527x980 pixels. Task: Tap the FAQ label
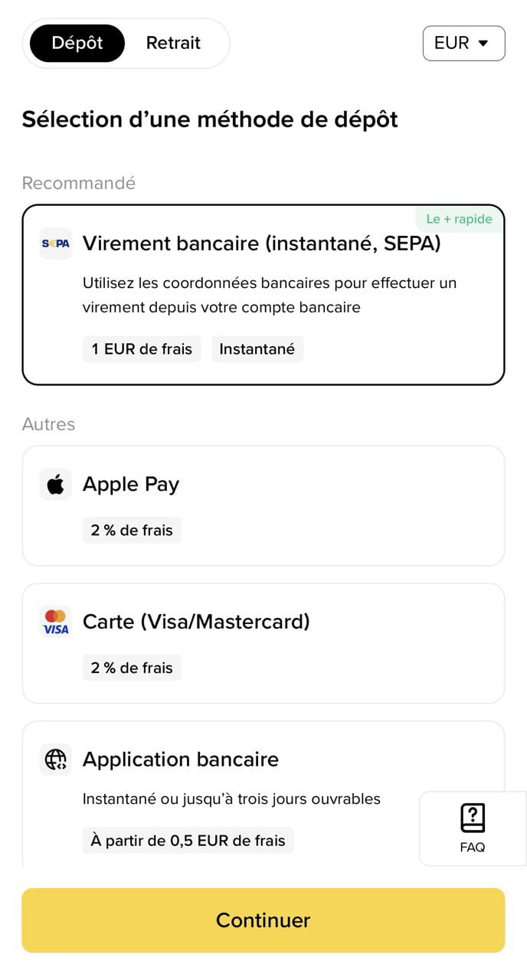click(473, 848)
